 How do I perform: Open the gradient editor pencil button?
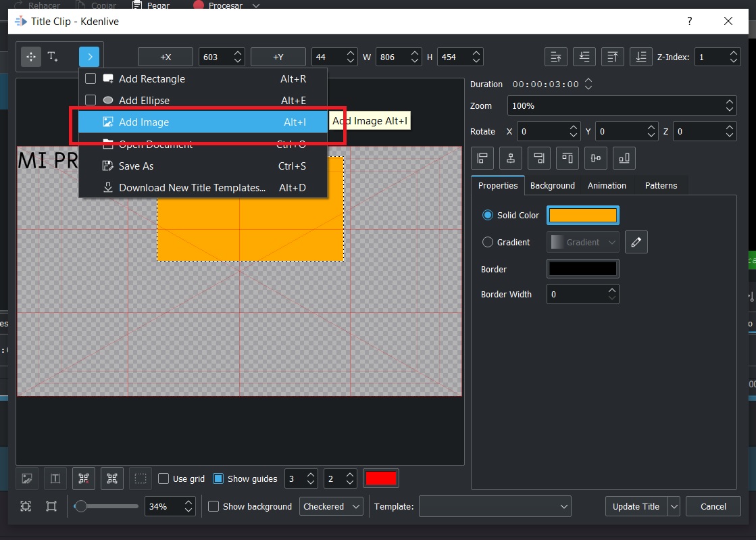pos(636,242)
